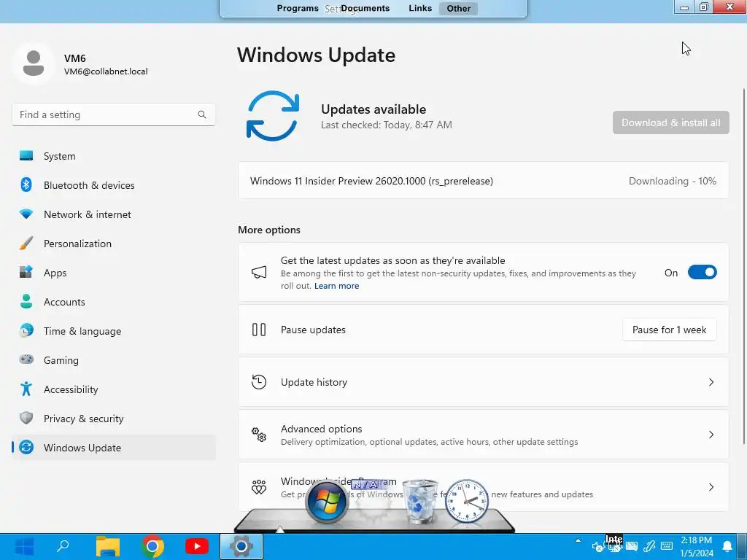
Task: Launch Google Chrome from taskbar
Action: click(152, 546)
